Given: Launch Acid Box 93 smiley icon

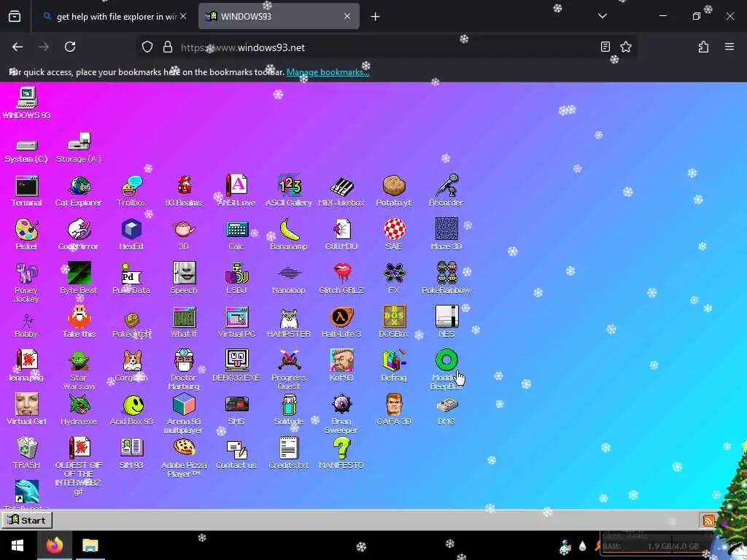Looking at the screenshot, I should pyautogui.click(x=131, y=410).
